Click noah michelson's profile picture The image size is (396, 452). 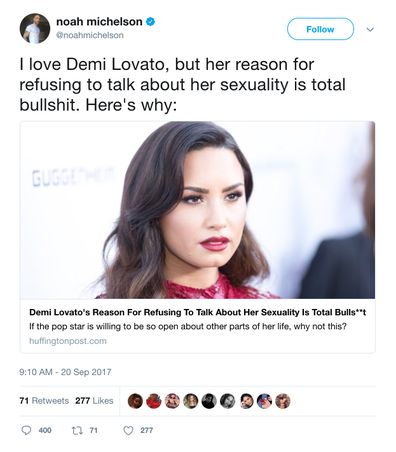(x=35, y=29)
